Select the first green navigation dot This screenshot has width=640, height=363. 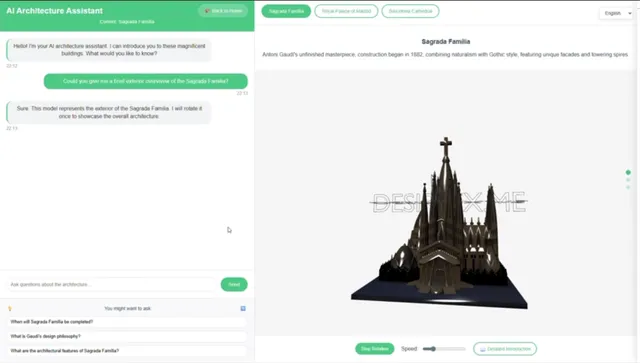click(x=628, y=172)
